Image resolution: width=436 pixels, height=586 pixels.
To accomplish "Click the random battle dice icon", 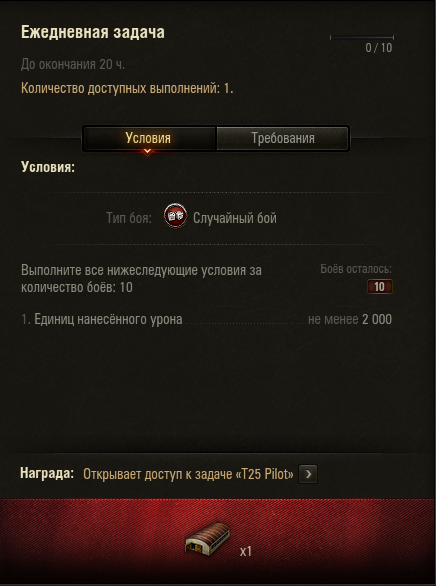I will click(x=176, y=216).
